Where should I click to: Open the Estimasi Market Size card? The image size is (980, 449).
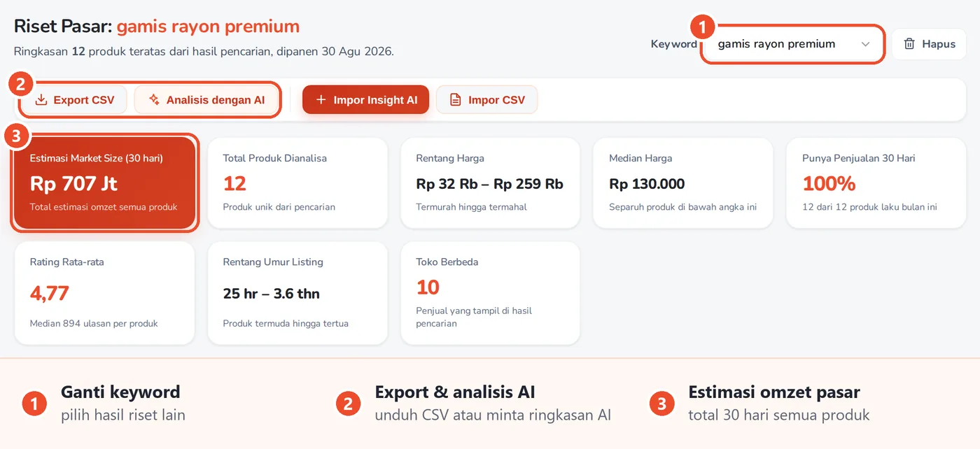tap(104, 183)
